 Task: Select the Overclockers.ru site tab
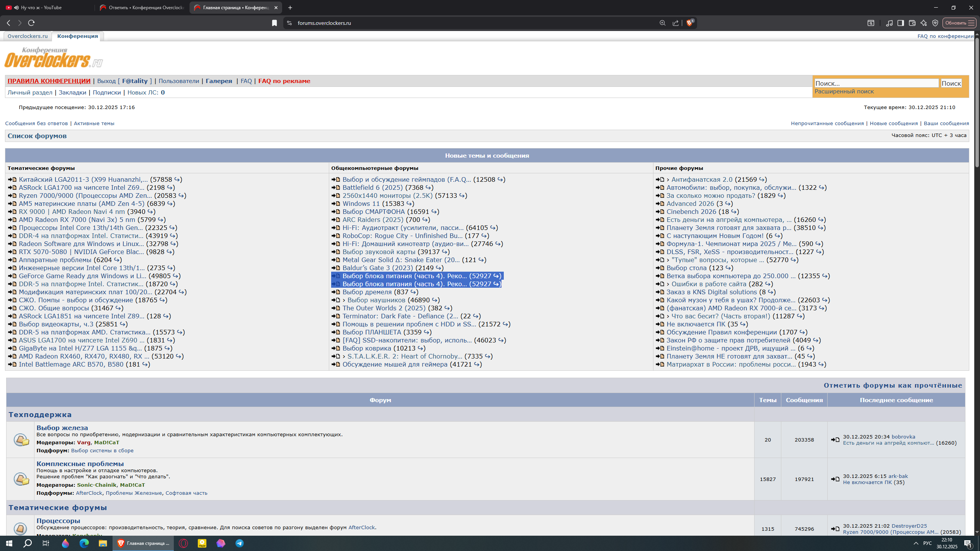28,36
